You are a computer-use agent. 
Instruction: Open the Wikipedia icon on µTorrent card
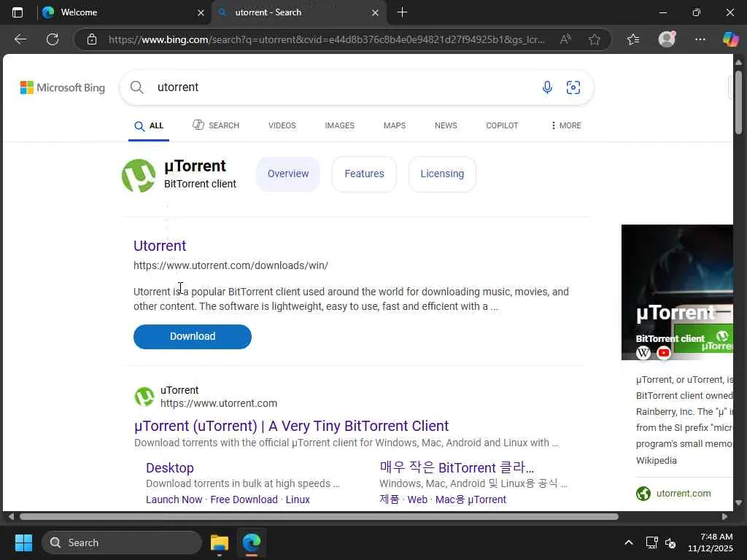coord(643,353)
